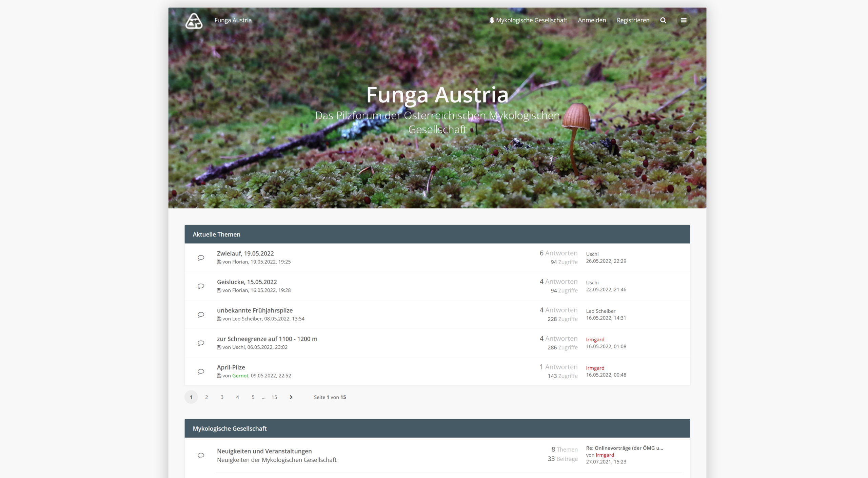Go to page 2 in pagination
This screenshot has width=868, height=478.
206,397
